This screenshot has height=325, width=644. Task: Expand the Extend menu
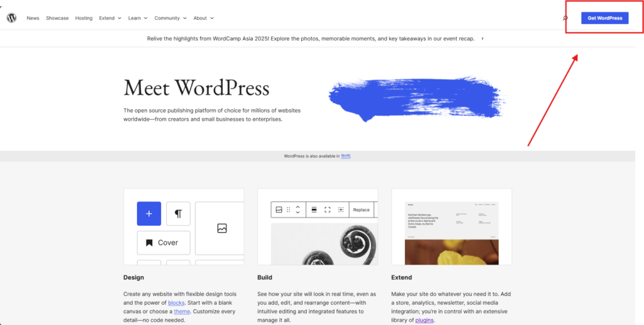[109, 18]
